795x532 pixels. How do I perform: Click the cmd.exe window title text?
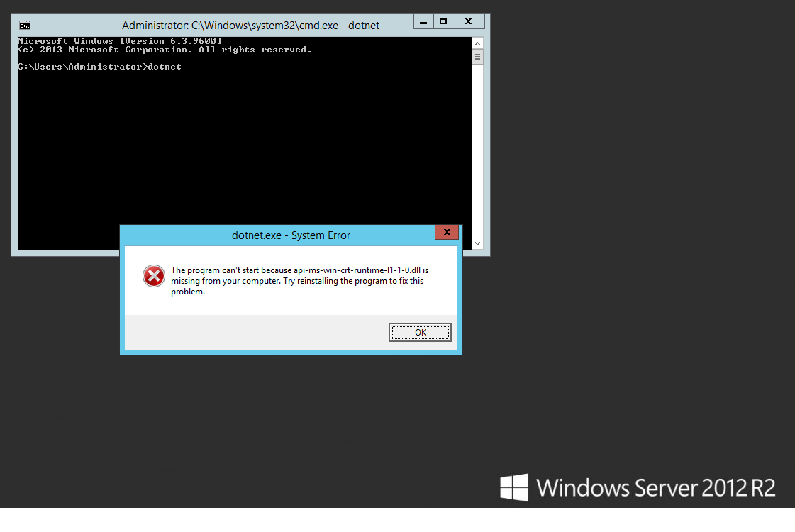250,26
